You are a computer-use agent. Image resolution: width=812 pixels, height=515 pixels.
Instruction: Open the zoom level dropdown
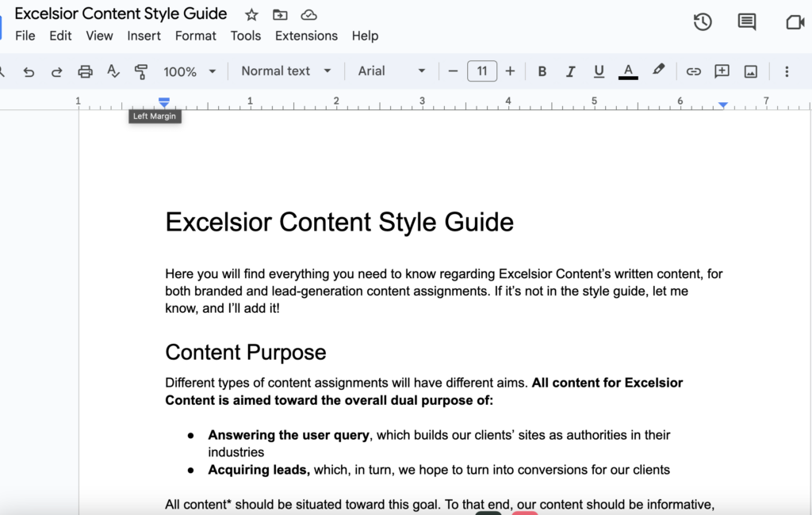[189, 71]
